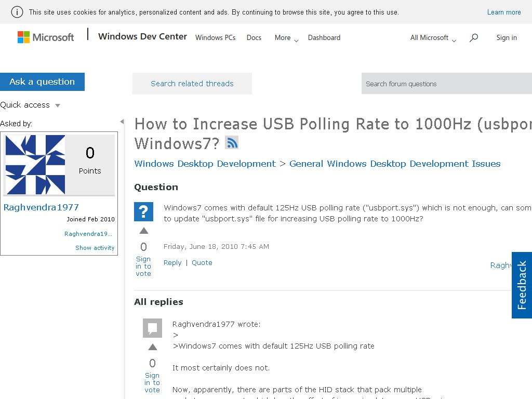
Task: Click Reply under the question
Action: (x=172, y=262)
